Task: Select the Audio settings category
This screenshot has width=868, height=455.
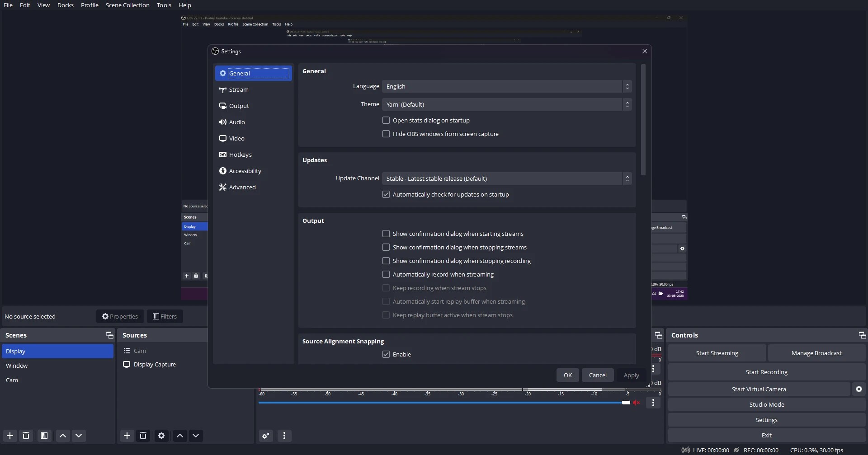Action: point(237,122)
